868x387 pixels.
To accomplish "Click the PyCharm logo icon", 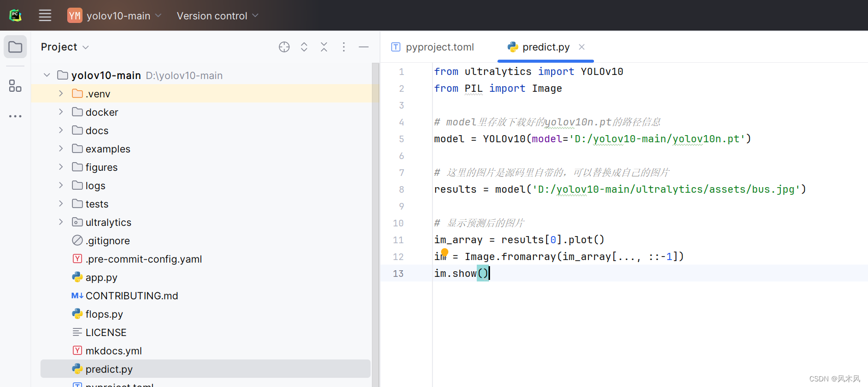I will click(15, 15).
